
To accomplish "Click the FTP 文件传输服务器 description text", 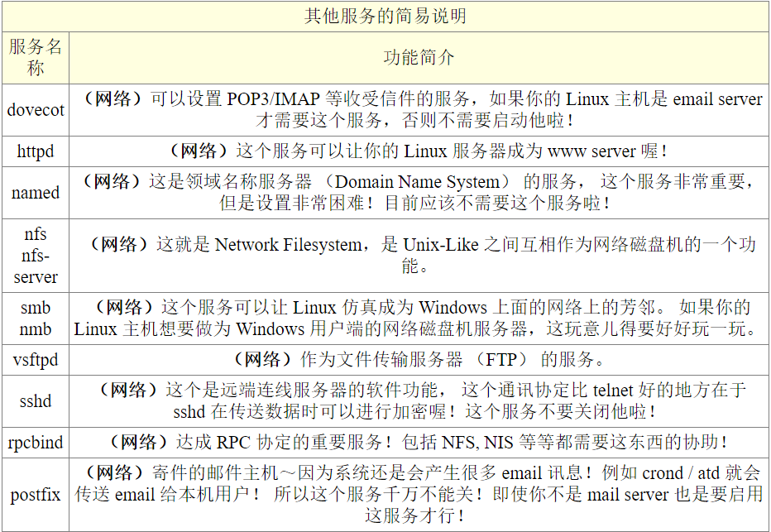I will [419, 360].
